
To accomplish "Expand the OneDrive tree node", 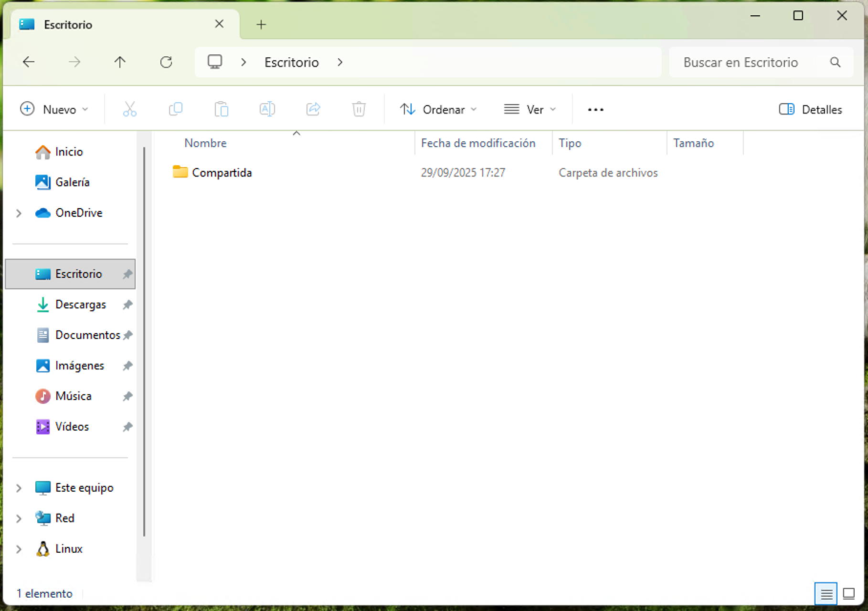I will click(19, 213).
